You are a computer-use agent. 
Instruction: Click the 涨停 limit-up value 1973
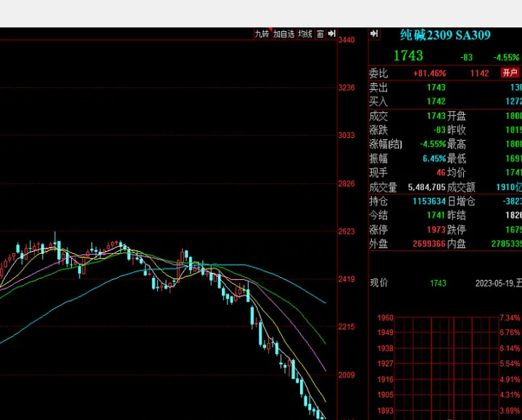(x=436, y=230)
